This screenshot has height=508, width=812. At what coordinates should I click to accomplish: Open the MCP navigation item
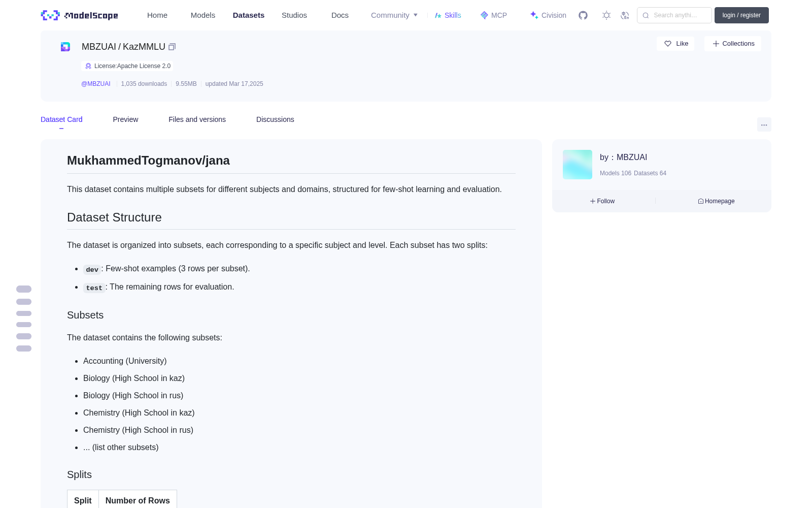(x=493, y=15)
